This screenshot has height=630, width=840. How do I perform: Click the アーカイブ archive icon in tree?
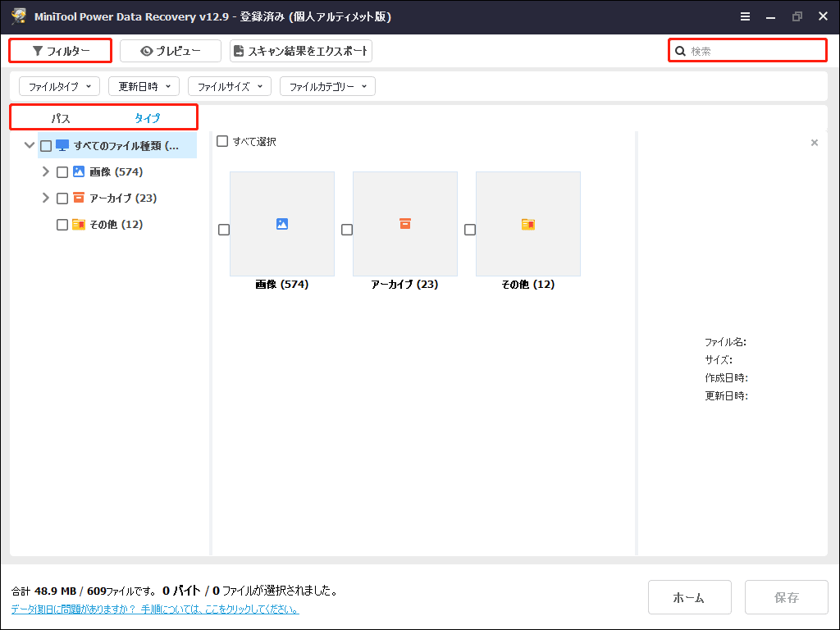click(x=79, y=198)
